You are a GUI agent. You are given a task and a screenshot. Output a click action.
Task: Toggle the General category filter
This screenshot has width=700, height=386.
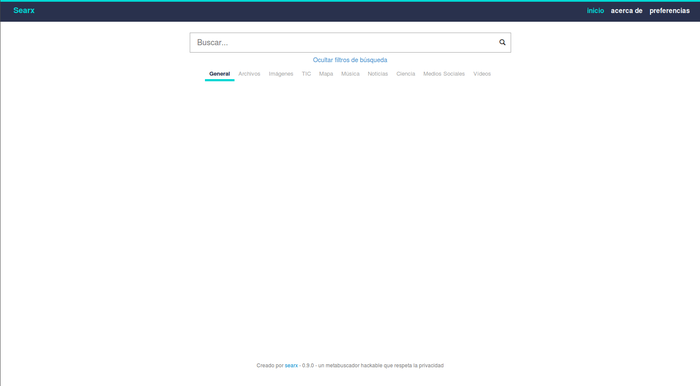(220, 74)
